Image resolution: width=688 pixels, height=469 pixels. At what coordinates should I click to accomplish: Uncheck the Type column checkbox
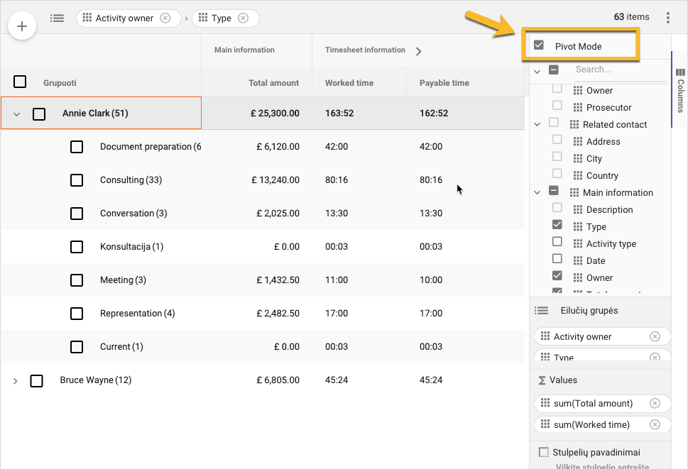click(x=557, y=225)
